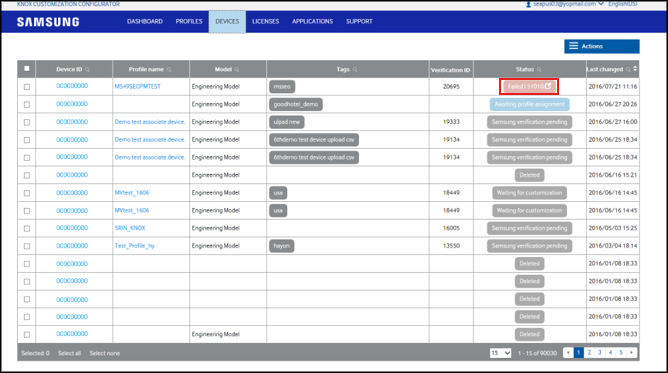Screen dimensions: 668x373
Task: Click verification ID 13550
Action: pyautogui.click(x=451, y=246)
